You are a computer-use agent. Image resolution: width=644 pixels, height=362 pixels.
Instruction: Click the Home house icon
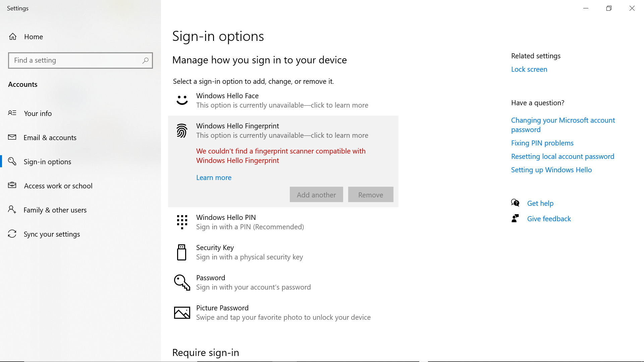click(13, 37)
